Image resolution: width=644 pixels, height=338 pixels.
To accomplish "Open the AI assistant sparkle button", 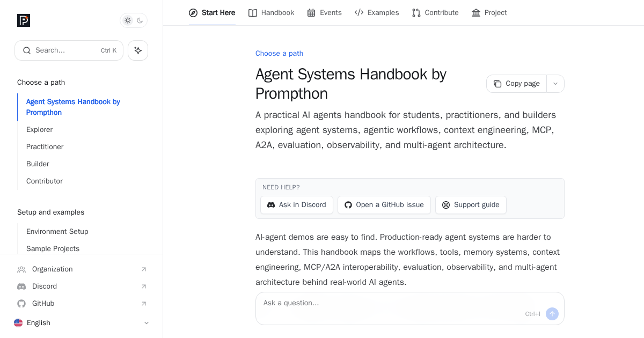I will (138, 50).
